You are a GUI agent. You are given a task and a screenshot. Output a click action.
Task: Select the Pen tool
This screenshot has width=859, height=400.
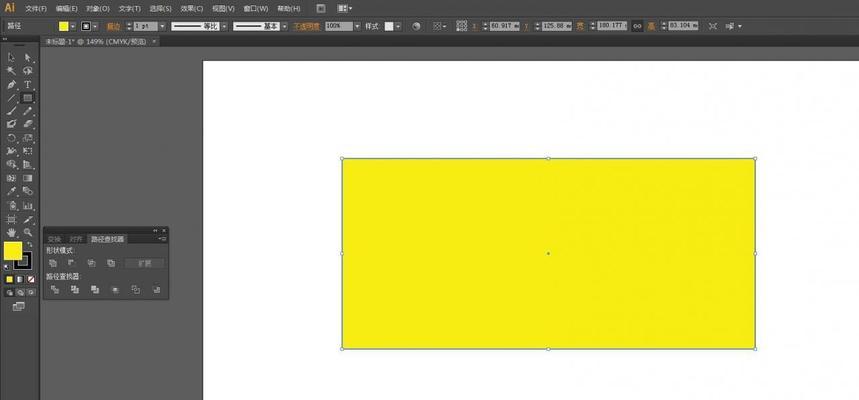coord(11,84)
